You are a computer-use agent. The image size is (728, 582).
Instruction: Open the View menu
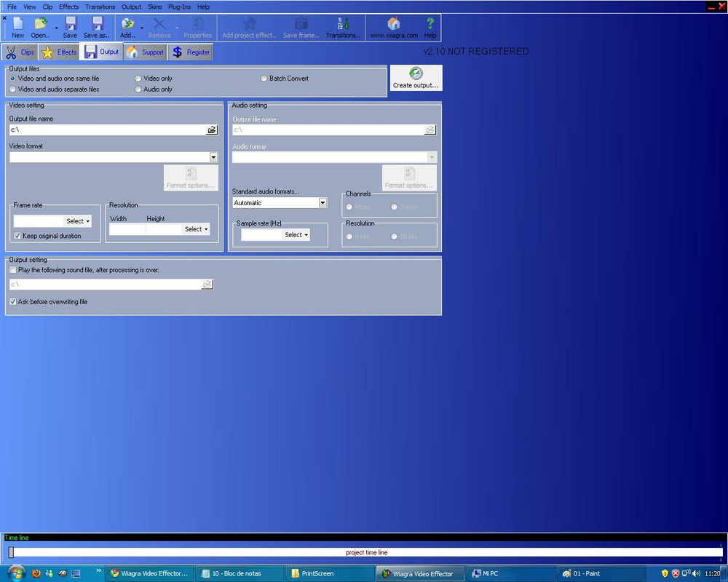pyautogui.click(x=30, y=7)
